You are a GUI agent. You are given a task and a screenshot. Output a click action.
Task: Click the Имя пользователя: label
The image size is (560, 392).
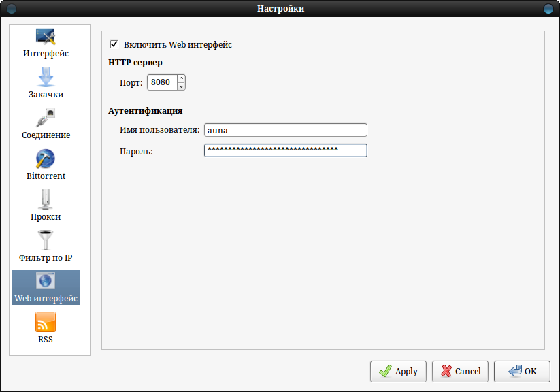click(160, 130)
